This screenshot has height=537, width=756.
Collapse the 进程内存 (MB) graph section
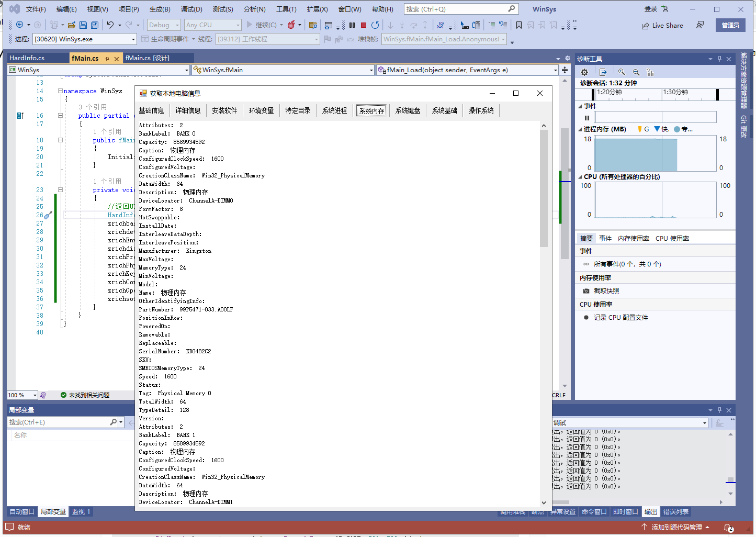[x=580, y=129]
